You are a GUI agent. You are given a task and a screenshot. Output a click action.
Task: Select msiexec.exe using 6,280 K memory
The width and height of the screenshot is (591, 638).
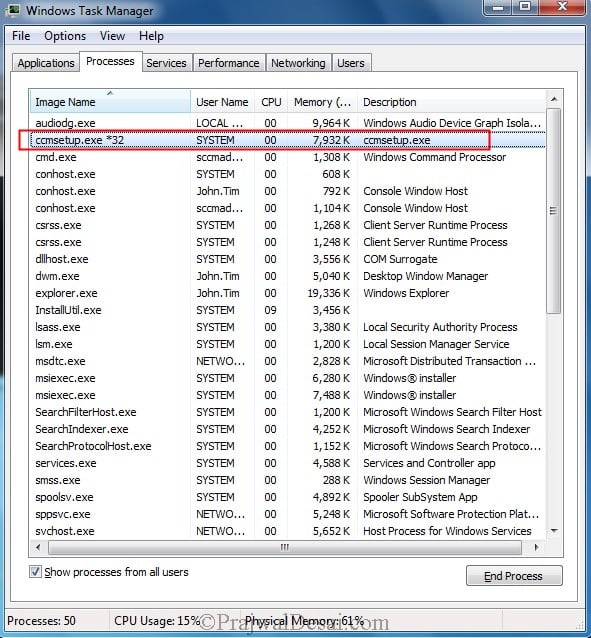tap(288, 378)
